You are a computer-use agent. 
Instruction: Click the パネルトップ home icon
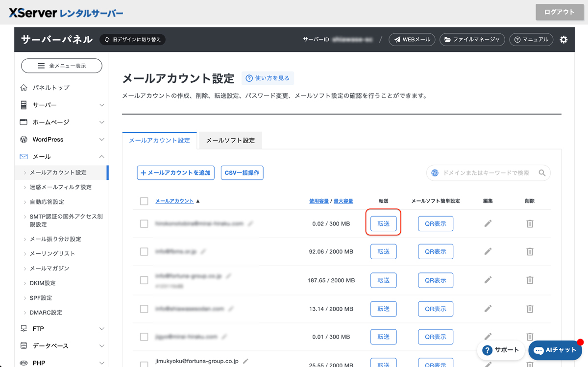(x=24, y=88)
